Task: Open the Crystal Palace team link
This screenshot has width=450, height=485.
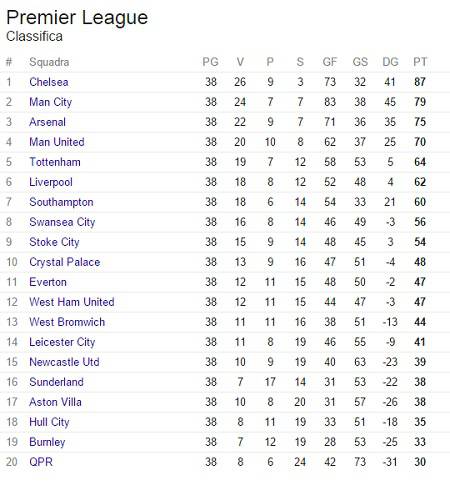Action: (x=65, y=262)
